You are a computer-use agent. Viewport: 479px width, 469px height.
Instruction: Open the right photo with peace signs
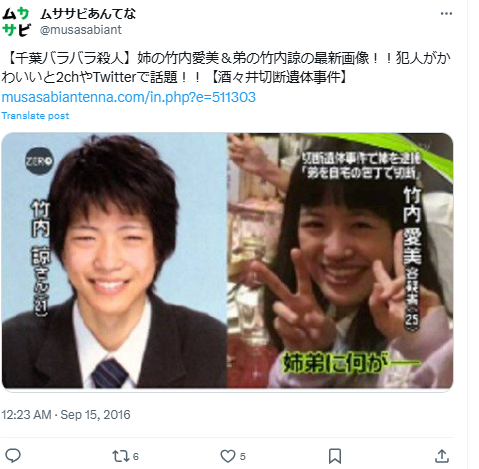(x=340, y=260)
